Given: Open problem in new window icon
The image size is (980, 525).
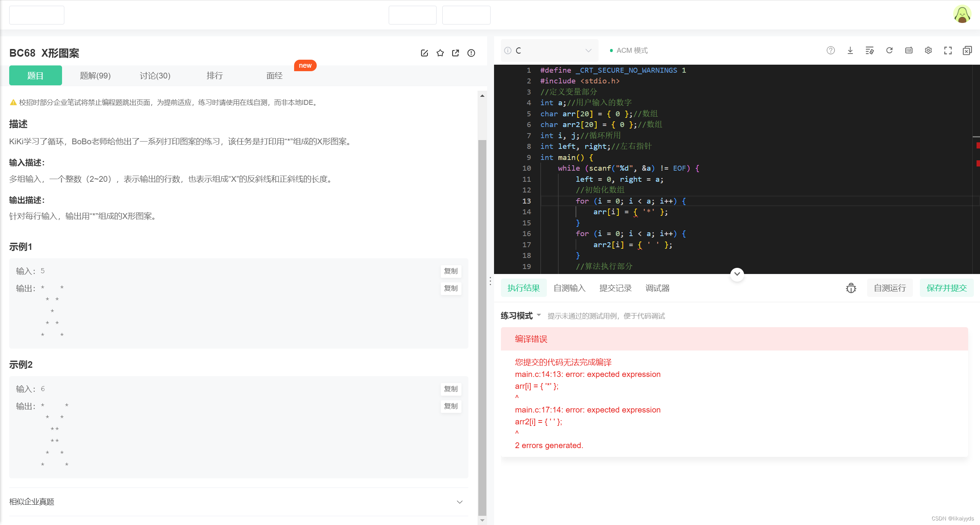Looking at the screenshot, I should click(455, 53).
